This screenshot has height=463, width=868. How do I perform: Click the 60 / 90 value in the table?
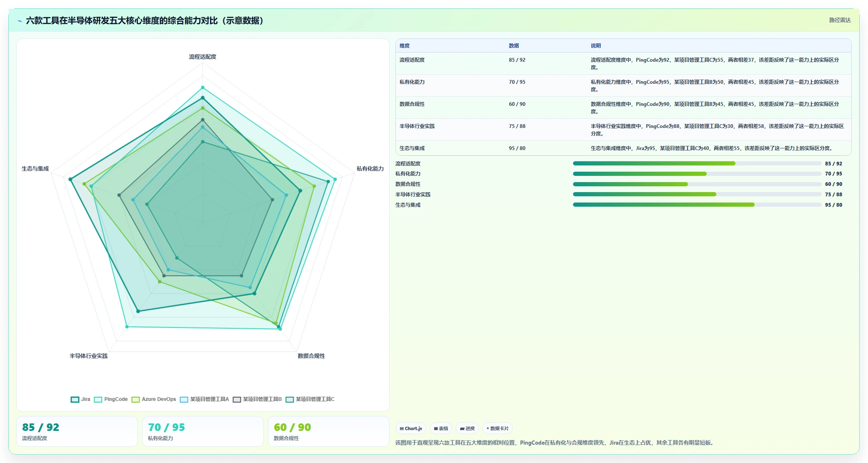coord(517,104)
